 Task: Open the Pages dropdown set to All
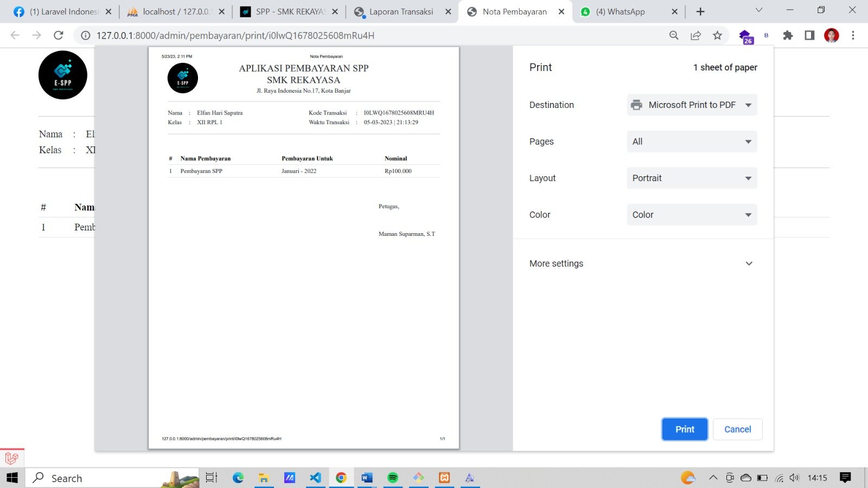[x=692, y=142]
